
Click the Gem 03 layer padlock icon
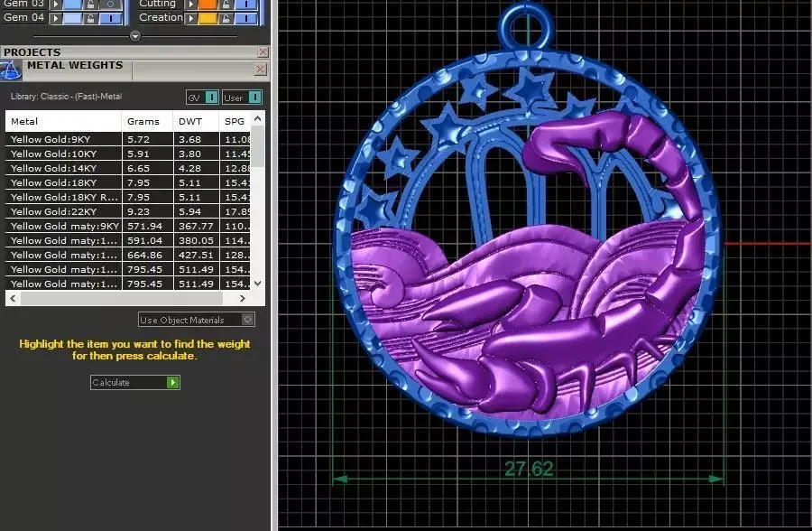90,5
